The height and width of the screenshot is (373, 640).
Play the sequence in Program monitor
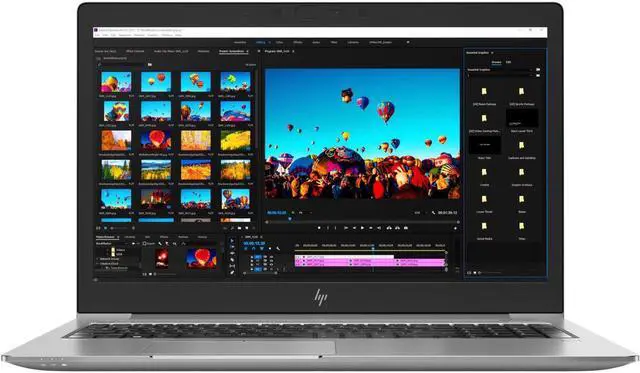[362, 228]
